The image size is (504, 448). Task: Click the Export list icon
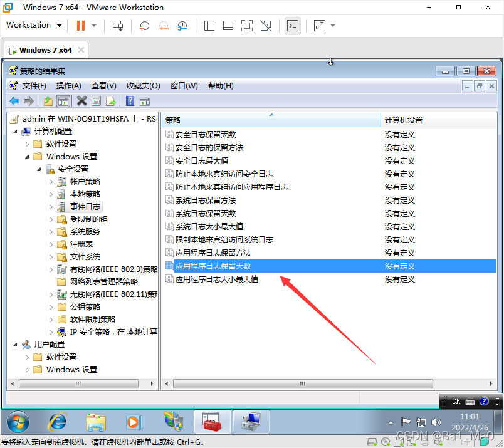(x=111, y=102)
